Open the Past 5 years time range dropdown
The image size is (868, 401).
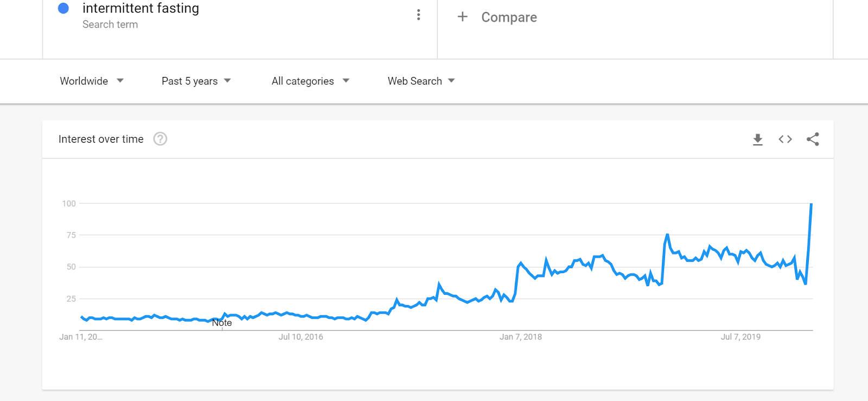pyautogui.click(x=196, y=81)
